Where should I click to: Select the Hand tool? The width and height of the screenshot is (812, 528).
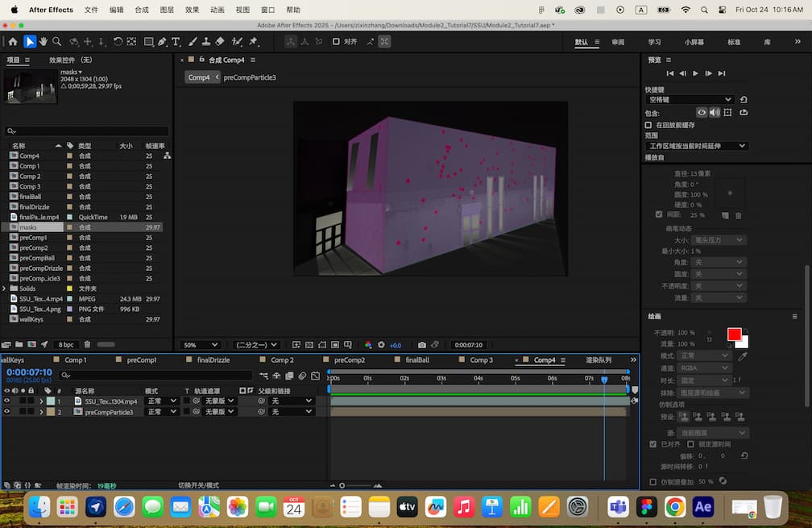click(43, 41)
